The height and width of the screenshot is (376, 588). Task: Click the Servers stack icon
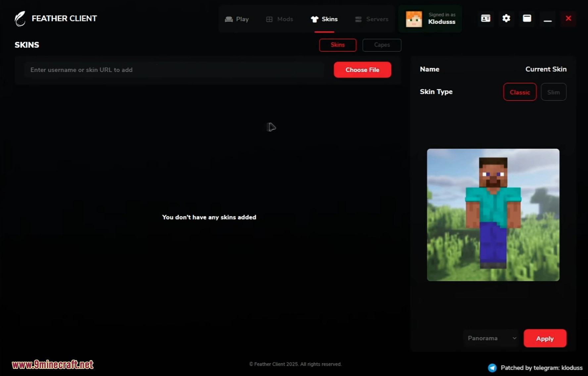tap(358, 19)
